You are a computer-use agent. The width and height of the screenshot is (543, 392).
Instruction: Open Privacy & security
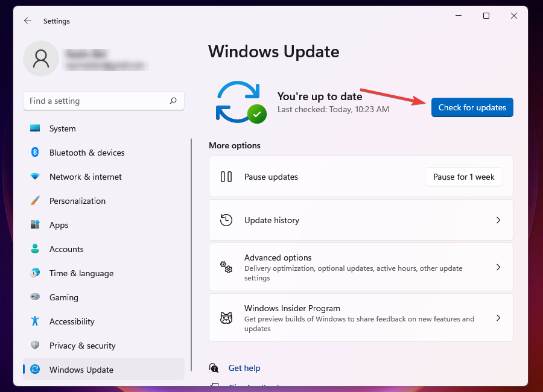pyautogui.click(x=104, y=346)
